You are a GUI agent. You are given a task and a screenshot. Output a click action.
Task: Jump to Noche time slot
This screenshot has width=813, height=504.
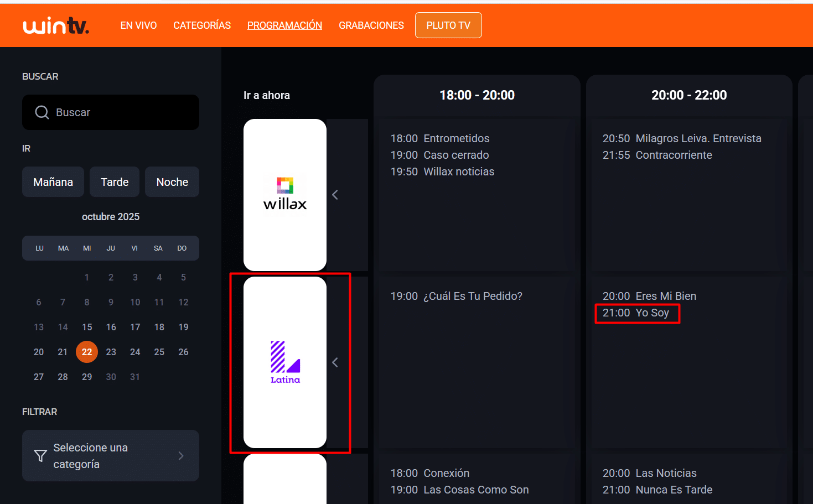pos(172,182)
